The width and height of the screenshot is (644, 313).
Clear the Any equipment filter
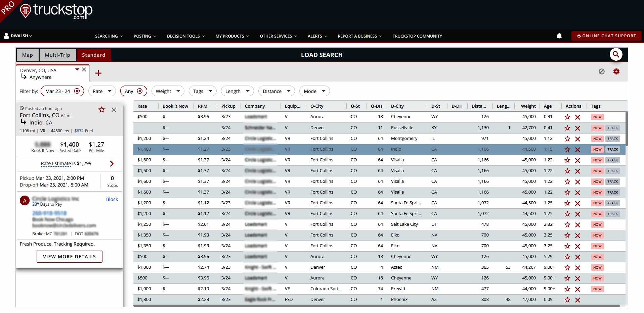tap(140, 91)
